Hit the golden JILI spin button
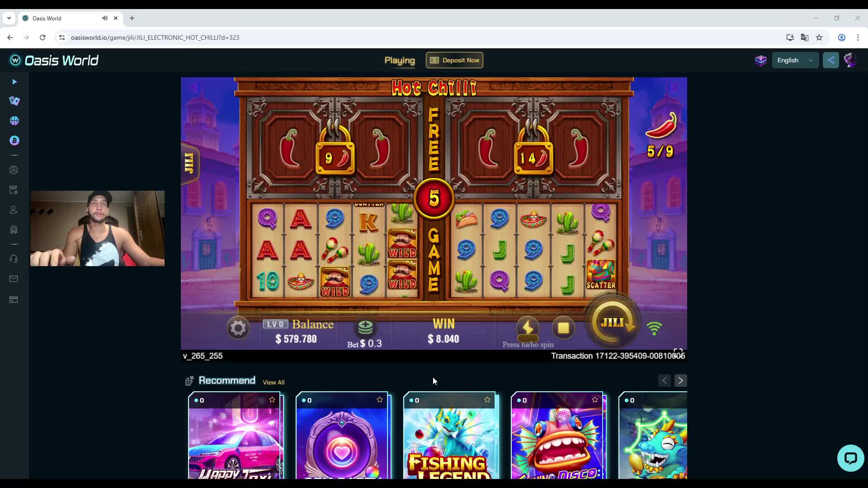Viewport: 868px width, 488px height. 613,323
